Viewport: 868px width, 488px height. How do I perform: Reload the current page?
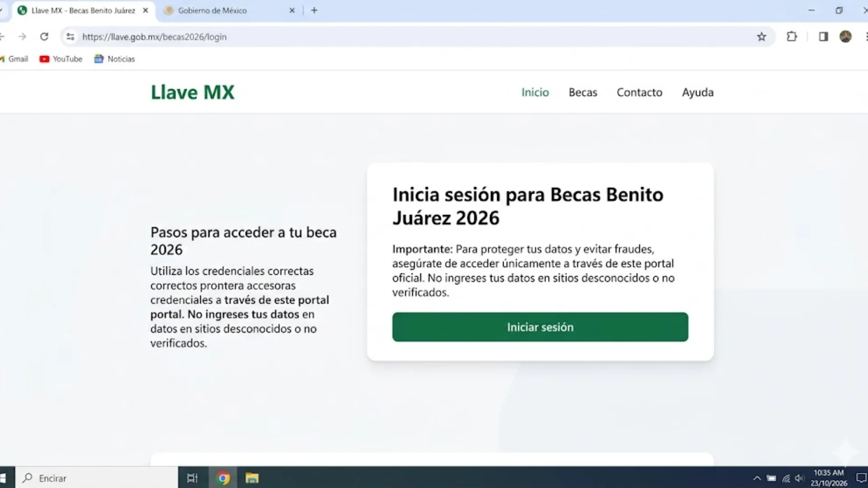(44, 37)
